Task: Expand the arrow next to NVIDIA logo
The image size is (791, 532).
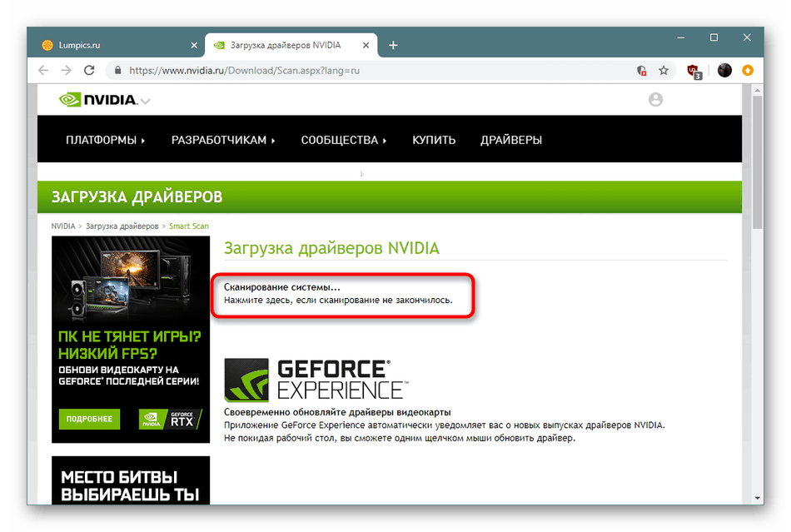Action: (145, 102)
